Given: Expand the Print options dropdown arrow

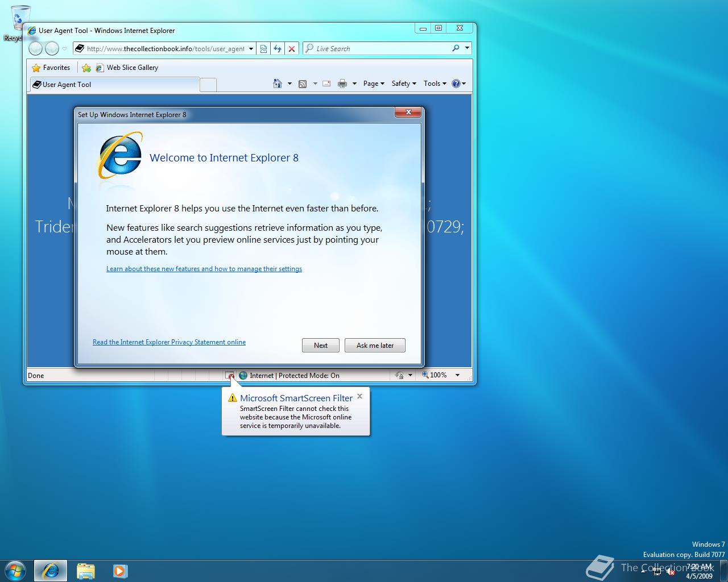Looking at the screenshot, I should pyautogui.click(x=354, y=84).
